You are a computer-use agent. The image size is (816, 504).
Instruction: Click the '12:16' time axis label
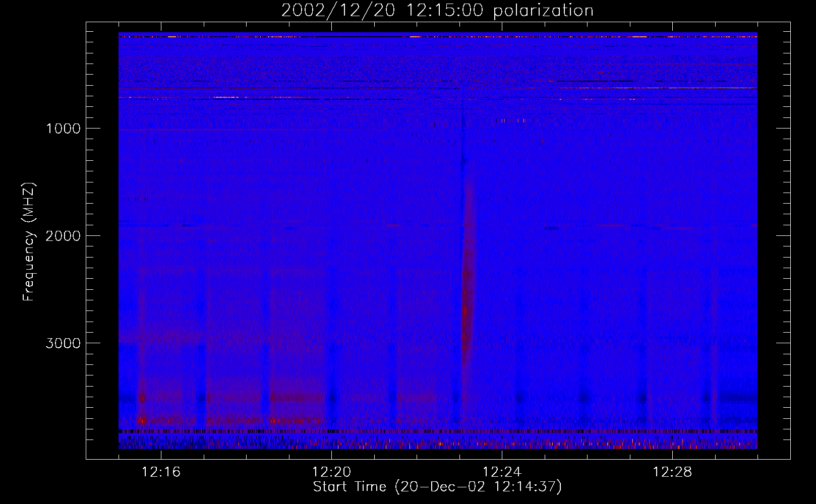(x=161, y=472)
